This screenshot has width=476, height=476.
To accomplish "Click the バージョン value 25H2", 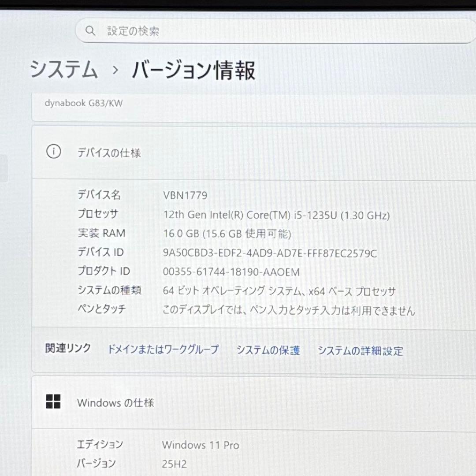I will point(175,464).
